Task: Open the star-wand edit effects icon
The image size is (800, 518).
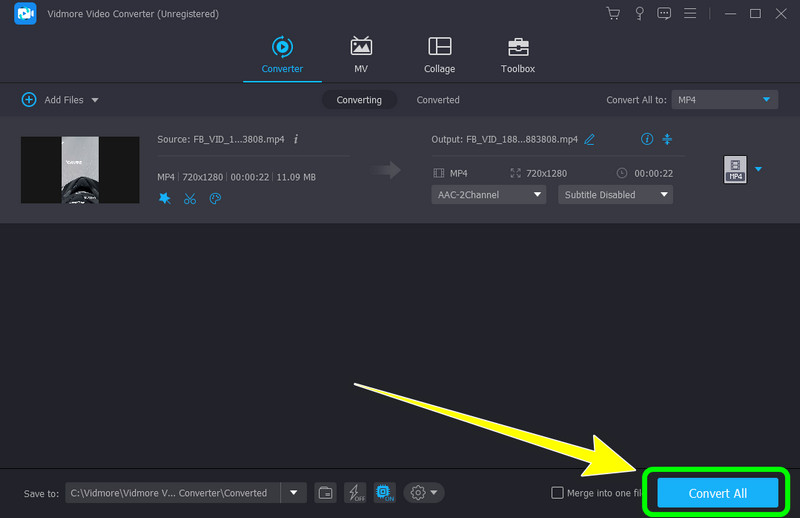Action: pyautogui.click(x=165, y=199)
